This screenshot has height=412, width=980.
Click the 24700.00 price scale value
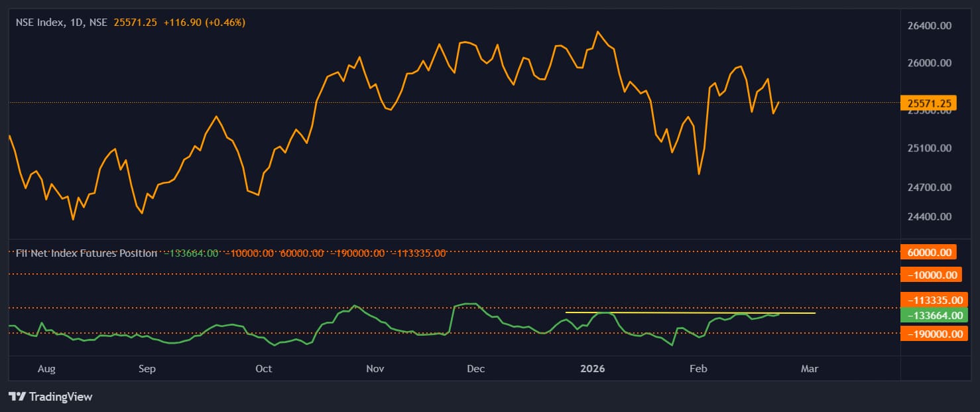[929, 187]
